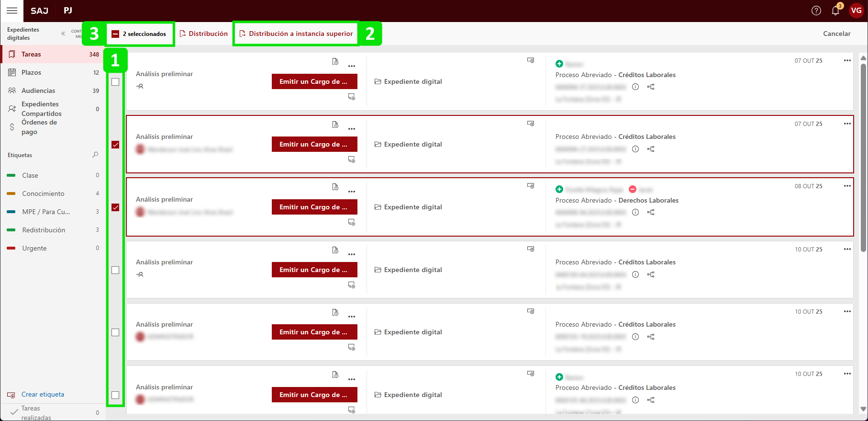Open the VG user avatar menu
Screen dimensions: 868x421
coord(856,11)
